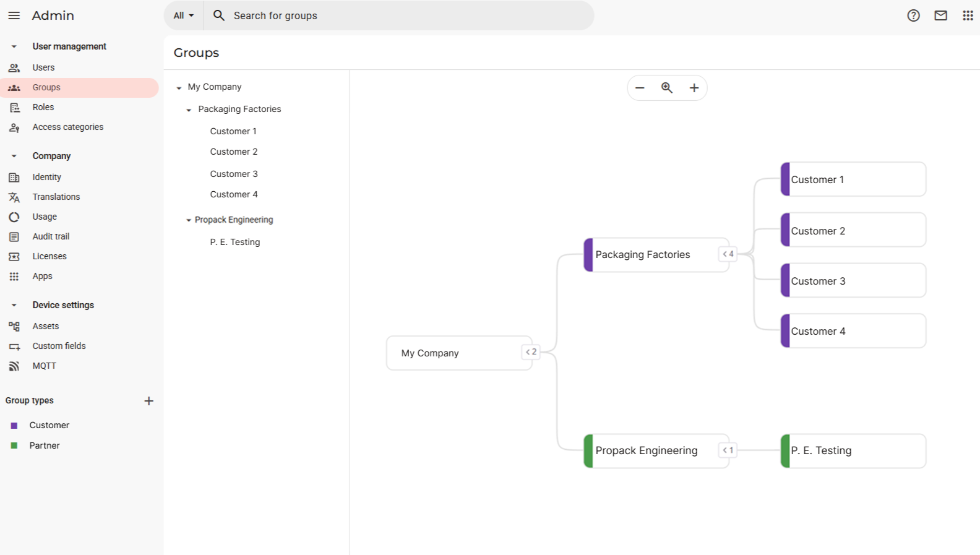This screenshot has height=555, width=980.
Task: Click the Usage circle icon
Action: click(14, 217)
